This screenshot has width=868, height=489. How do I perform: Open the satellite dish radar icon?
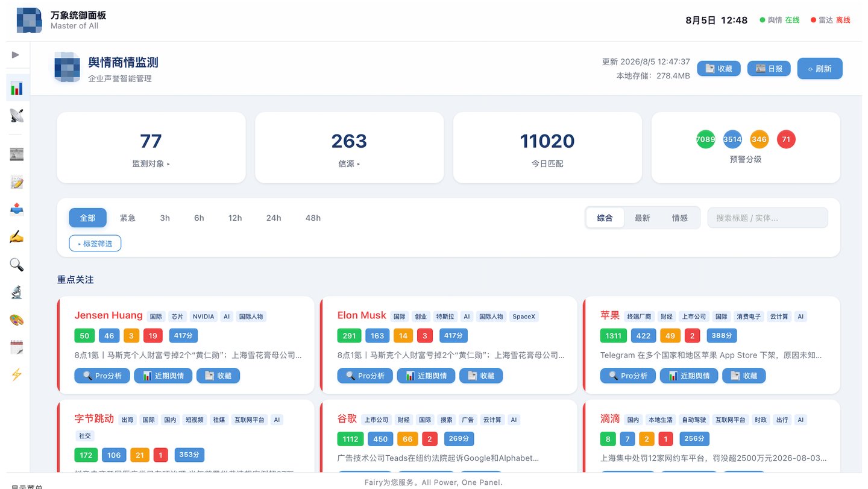[17, 115]
